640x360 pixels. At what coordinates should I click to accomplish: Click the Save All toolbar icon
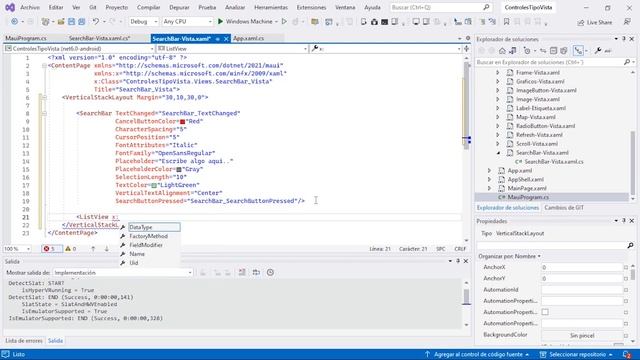pyautogui.click(x=82, y=22)
